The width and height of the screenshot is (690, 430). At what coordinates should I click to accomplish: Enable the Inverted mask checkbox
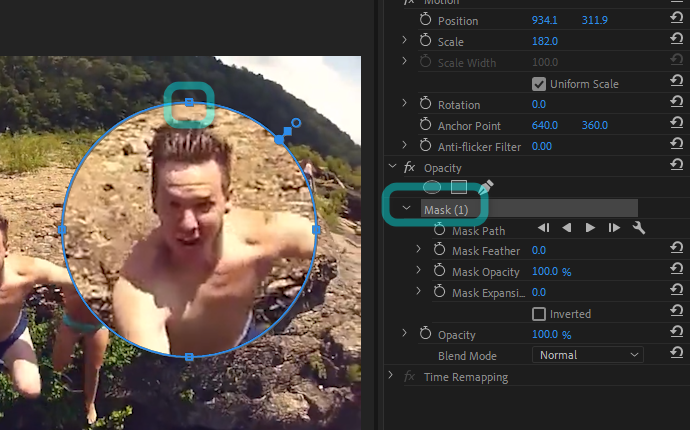[x=539, y=314]
